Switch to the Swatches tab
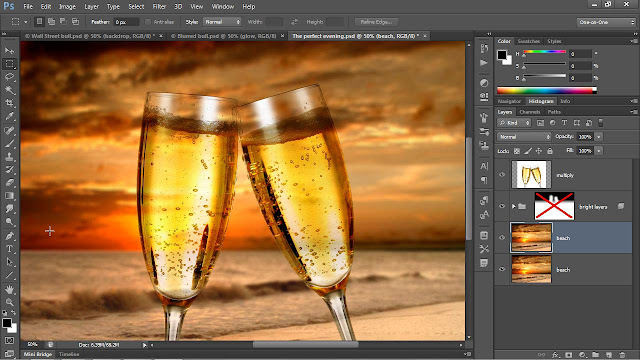Screen dimensions: 640x360 tap(529, 41)
